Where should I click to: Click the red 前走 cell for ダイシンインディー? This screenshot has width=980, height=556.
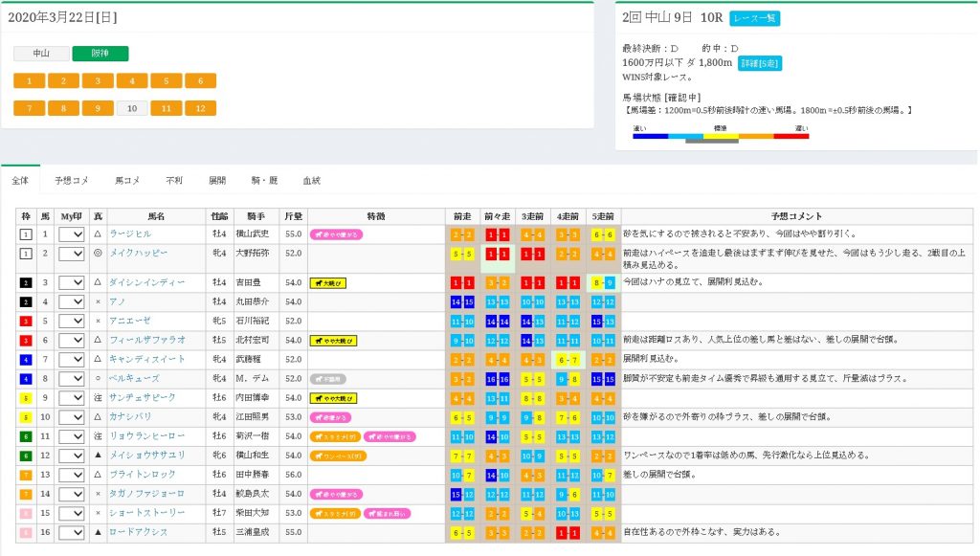click(x=463, y=283)
